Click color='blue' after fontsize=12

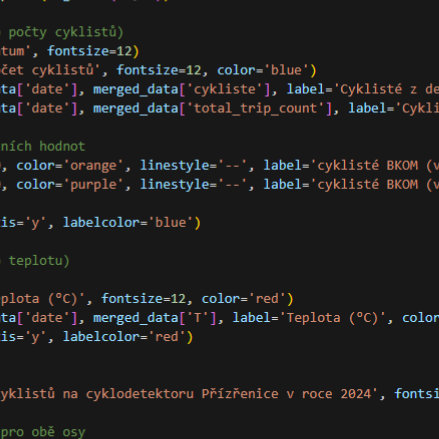pyautogui.click(x=263, y=70)
